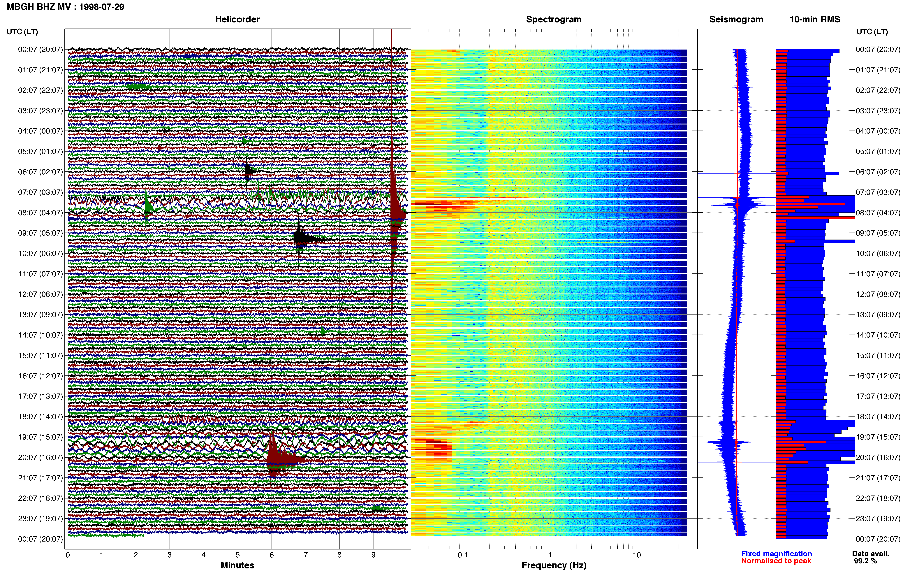The height and width of the screenshot is (578, 924).
Task: Click the left 'UTC (LT)' axis label
Action: click(22, 32)
